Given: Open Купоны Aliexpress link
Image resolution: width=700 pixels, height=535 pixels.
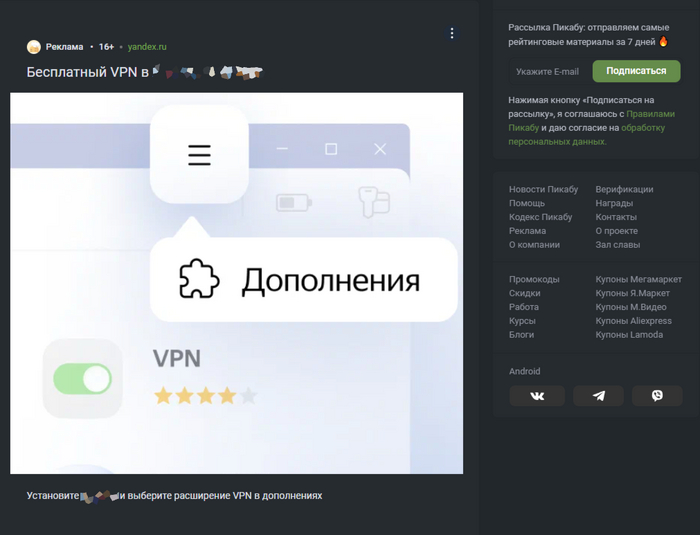Looking at the screenshot, I should (633, 321).
